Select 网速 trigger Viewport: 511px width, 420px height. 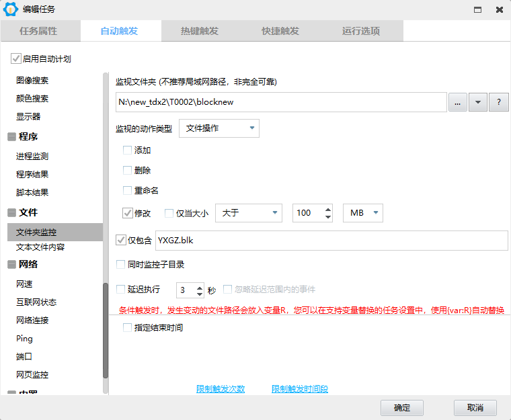(x=24, y=284)
